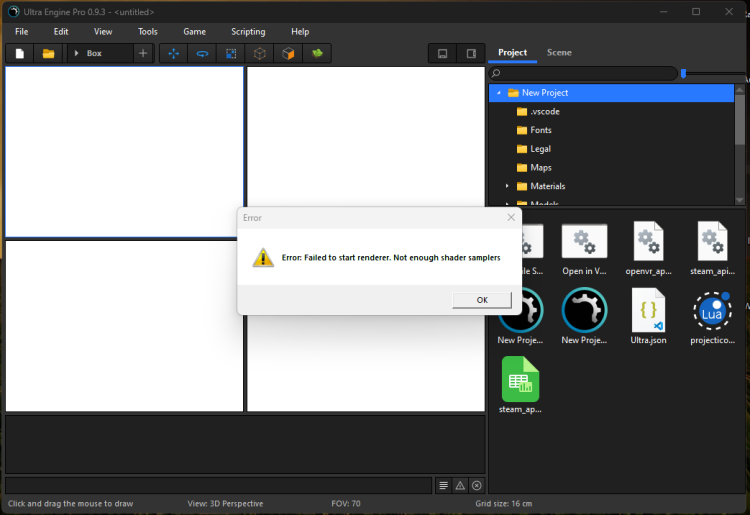Click OK in the Error dialog

[x=481, y=300]
